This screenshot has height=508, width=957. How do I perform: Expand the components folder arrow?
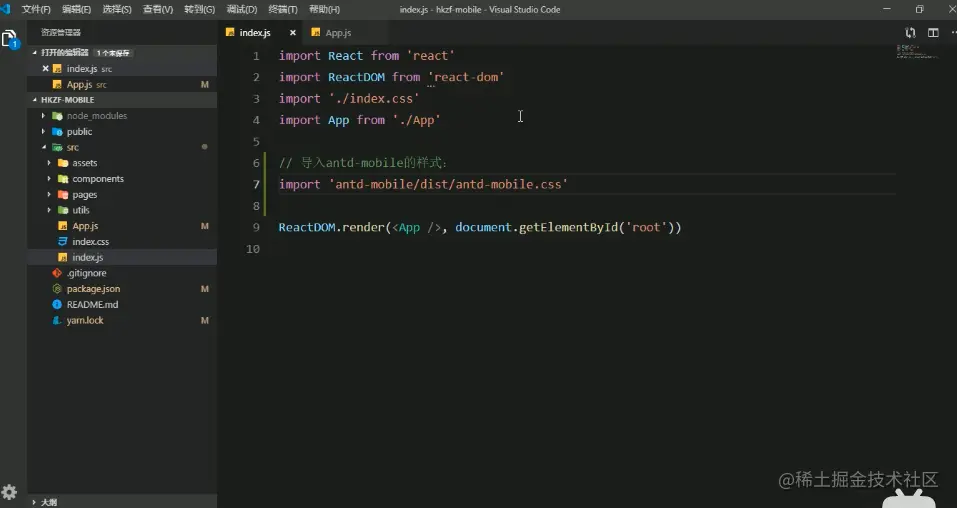coord(49,179)
